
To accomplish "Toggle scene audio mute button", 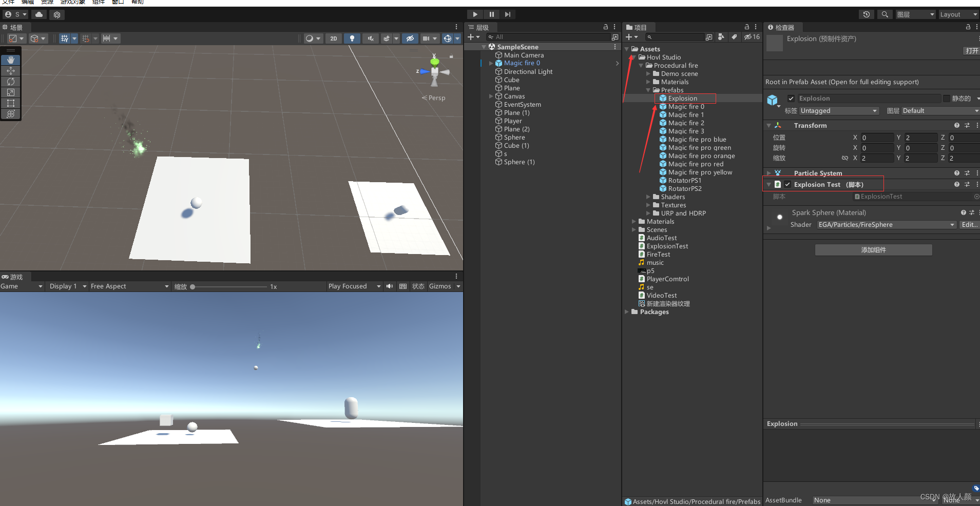I will tap(370, 38).
